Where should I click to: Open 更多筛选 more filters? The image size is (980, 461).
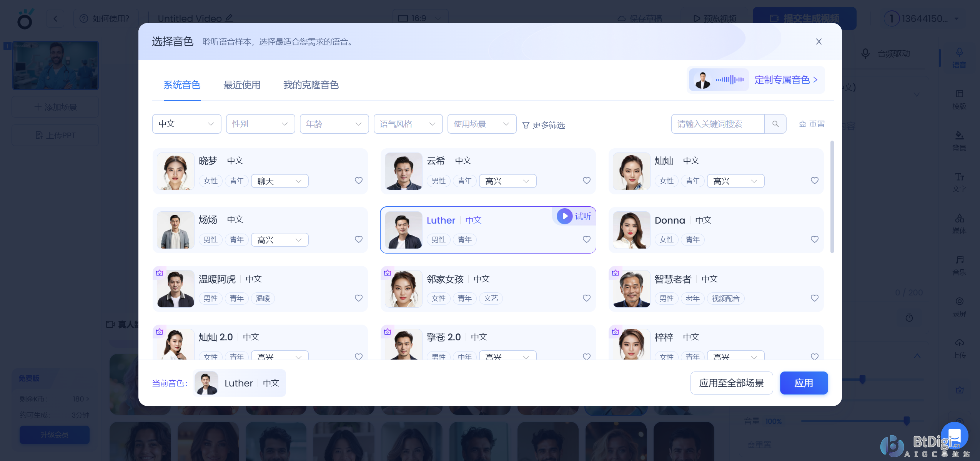tap(543, 125)
